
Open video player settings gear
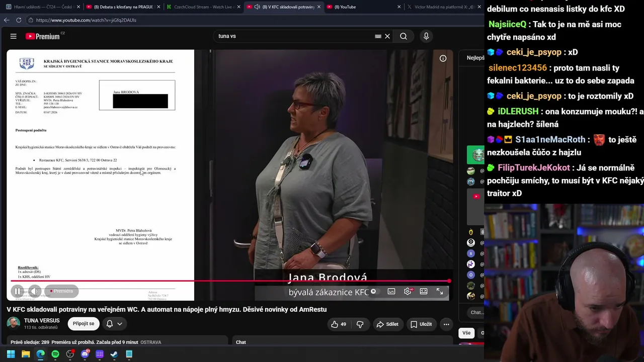[408, 292]
